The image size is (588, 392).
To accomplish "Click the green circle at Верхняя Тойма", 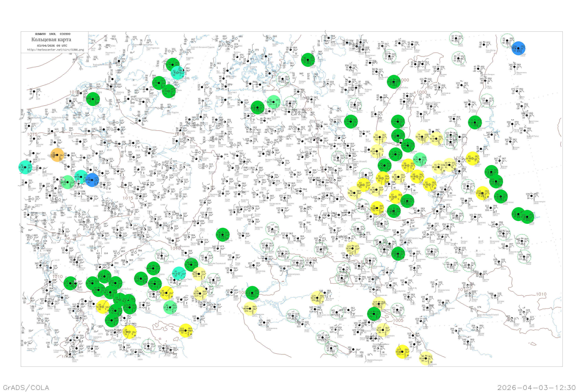I will point(394,82).
